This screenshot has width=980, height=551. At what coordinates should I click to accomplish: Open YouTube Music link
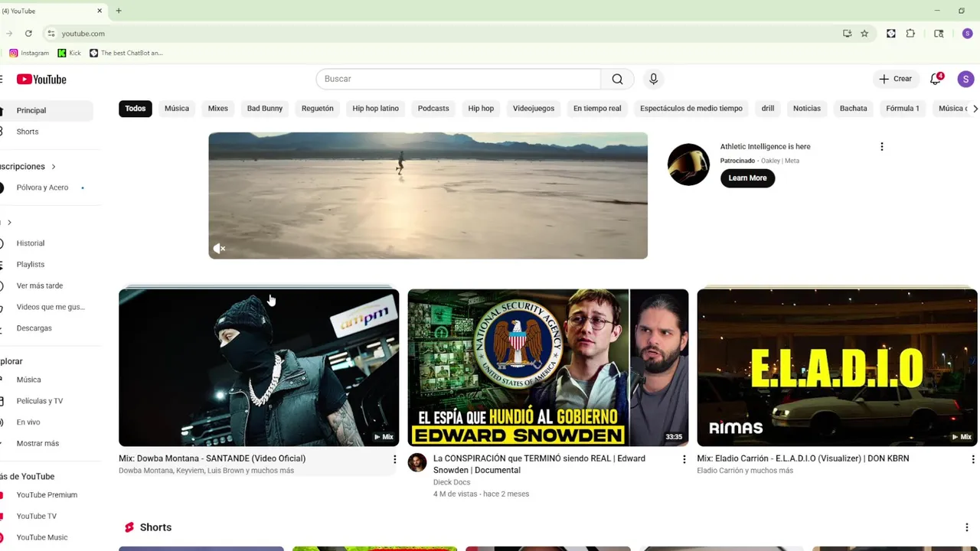[46, 537]
